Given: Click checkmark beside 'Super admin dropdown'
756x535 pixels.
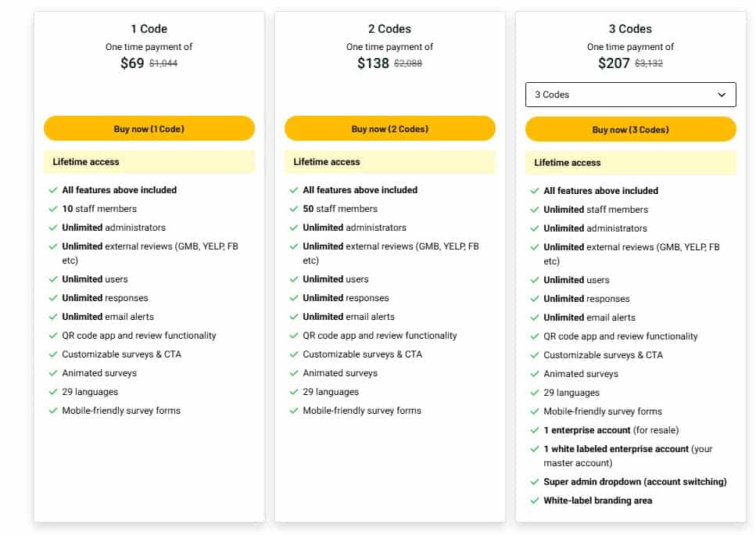Looking at the screenshot, I should (x=534, y=482).
